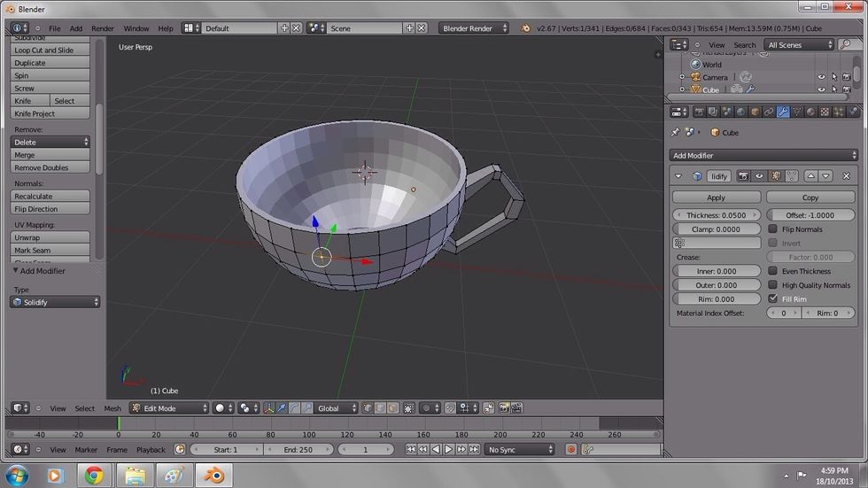868x488 pixels.
Task: Enable the Even Thickness checkbox
Action: click(772, 270)
